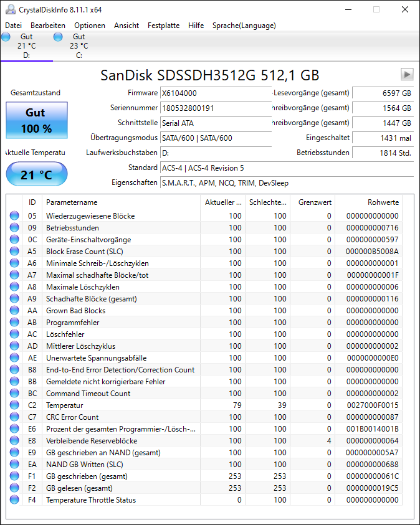Click the Parametername column header
The width and height of the screenshot is (420, 525).
[x=121, y=202]
